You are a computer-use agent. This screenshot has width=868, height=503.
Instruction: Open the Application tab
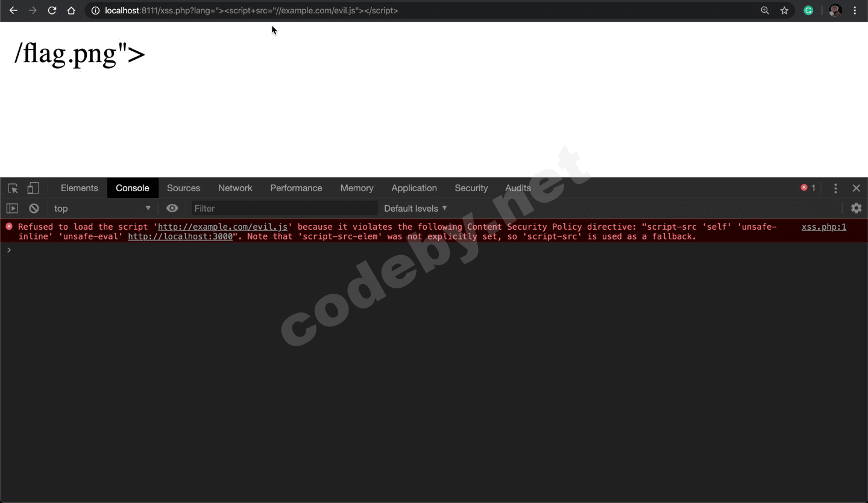(x=414, y=188)
